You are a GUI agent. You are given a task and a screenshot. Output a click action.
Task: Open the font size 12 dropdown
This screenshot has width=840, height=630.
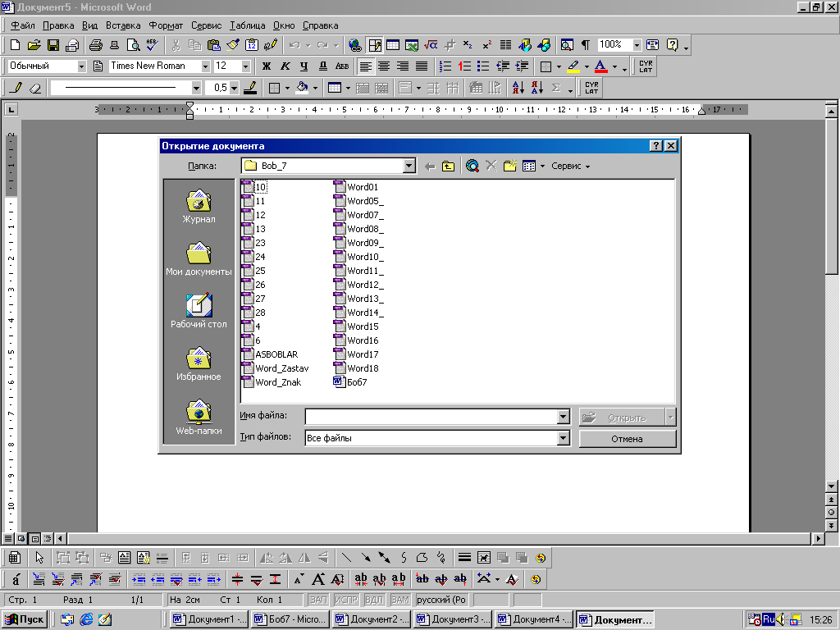[x=246, y=66]
